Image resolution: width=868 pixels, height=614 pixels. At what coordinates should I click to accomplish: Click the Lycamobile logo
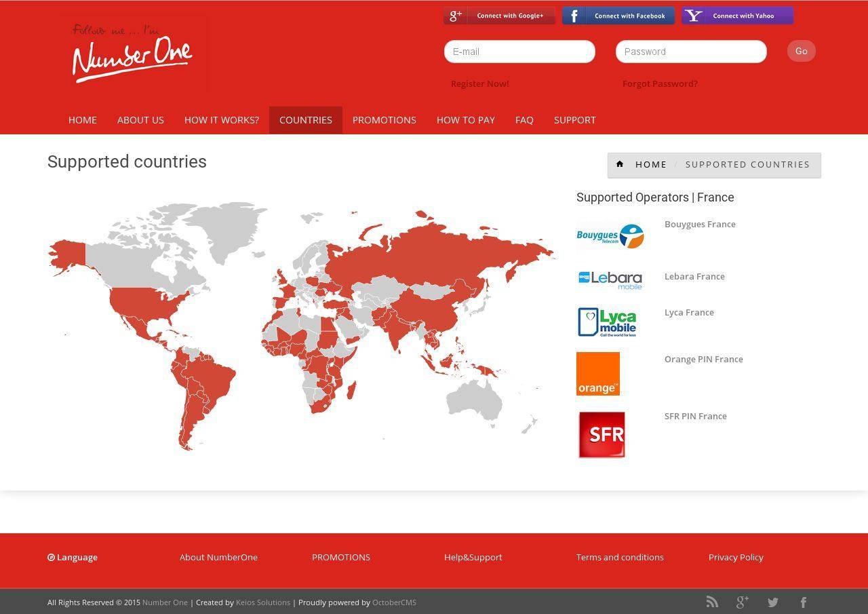tap(607, 322)
